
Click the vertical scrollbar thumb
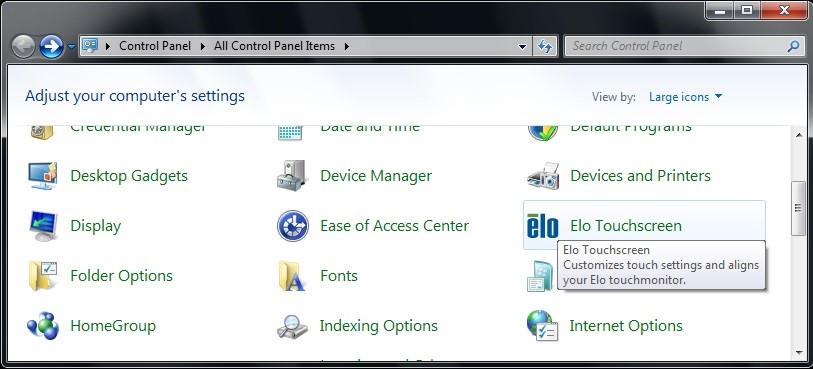799,208
